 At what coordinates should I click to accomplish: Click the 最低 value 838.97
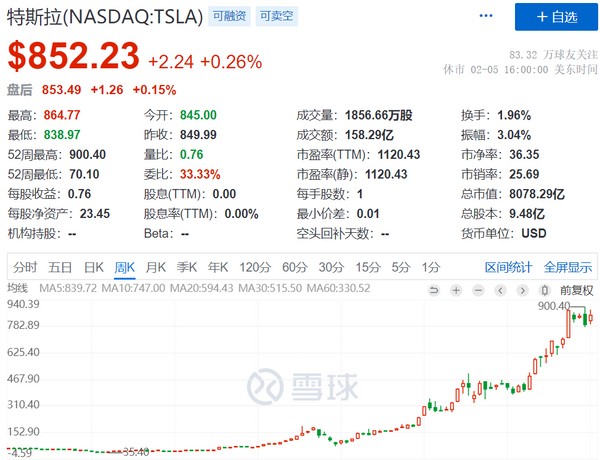tap(62, 135)
